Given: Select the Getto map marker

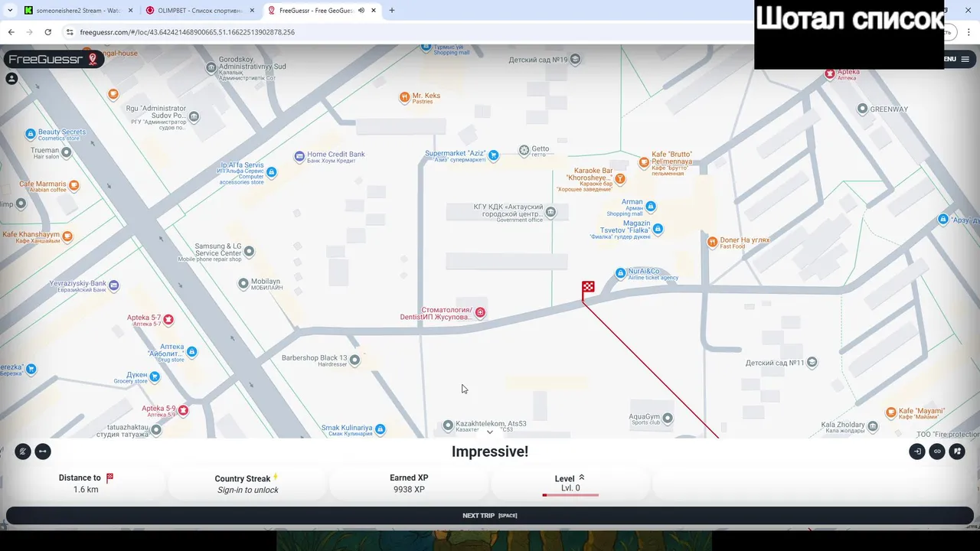Looking at the screenshot, I should coord(524,150).
